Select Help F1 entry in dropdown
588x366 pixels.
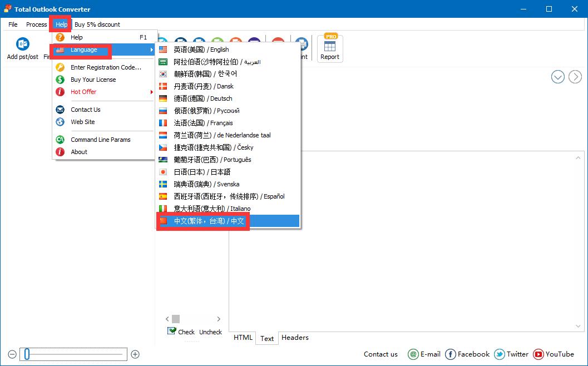(104, 37)
